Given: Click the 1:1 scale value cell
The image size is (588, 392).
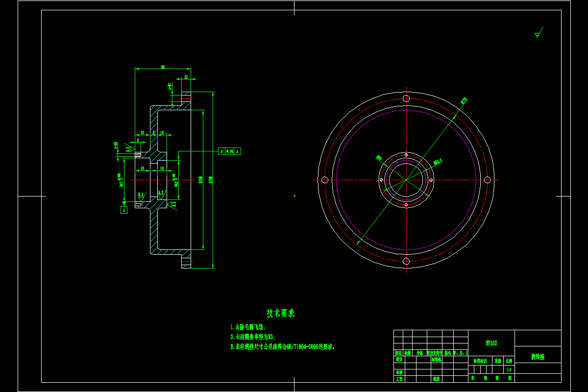Looking at the screenshot, I should [x=509, y=370].
